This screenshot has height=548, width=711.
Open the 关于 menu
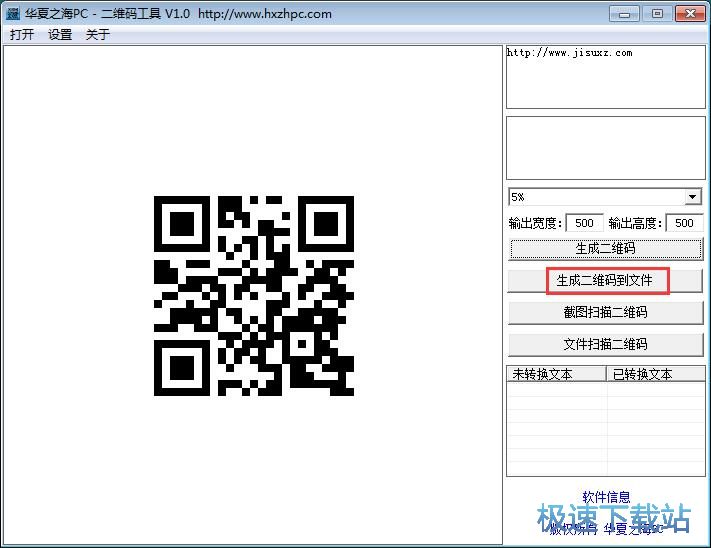click(x=97, y=34)
